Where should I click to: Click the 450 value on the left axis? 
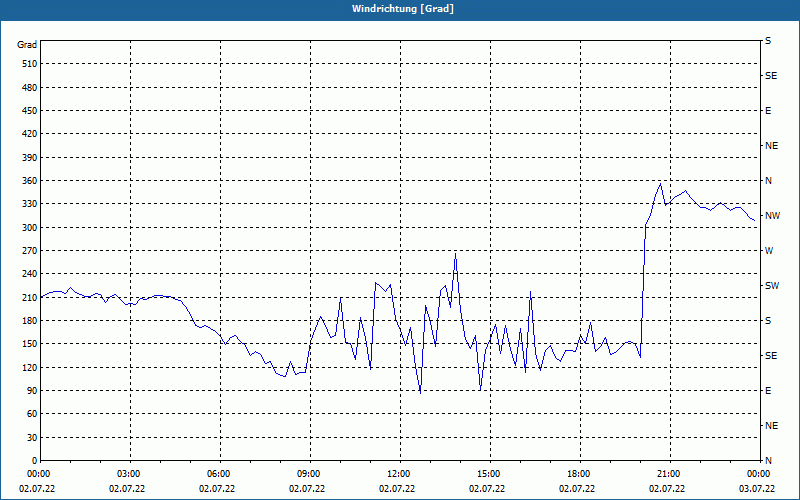coord(29,111)
